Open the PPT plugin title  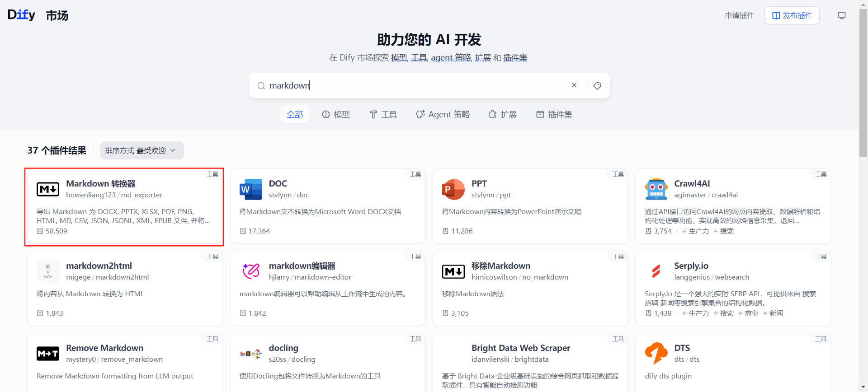(479, 183)
